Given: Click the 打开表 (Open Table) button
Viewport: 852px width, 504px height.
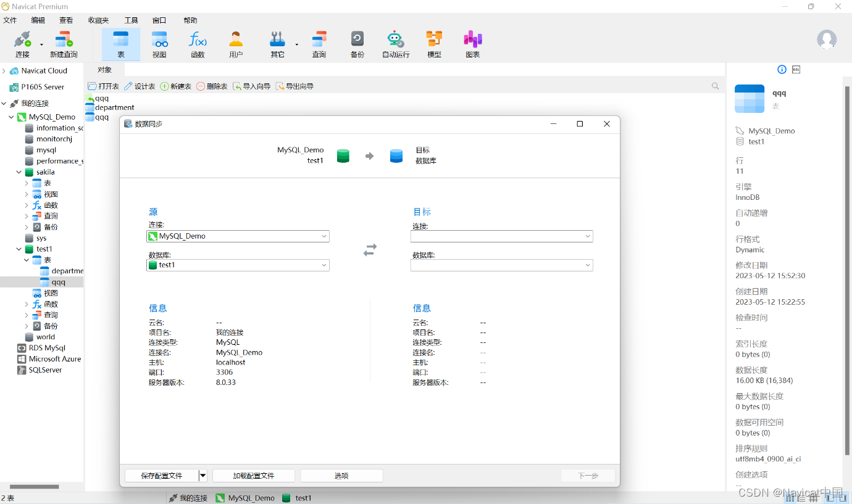Looking at the screenshot, I should pos(104,86).
